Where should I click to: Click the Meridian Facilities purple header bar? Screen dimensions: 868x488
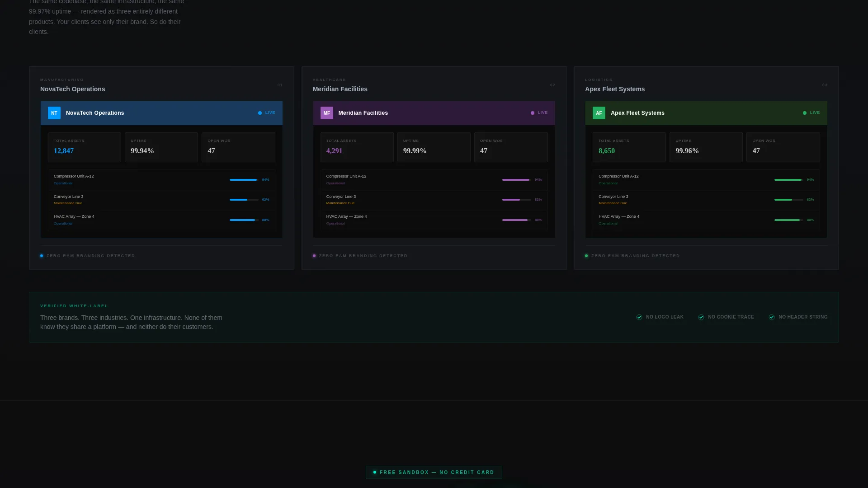coord(434,113)
